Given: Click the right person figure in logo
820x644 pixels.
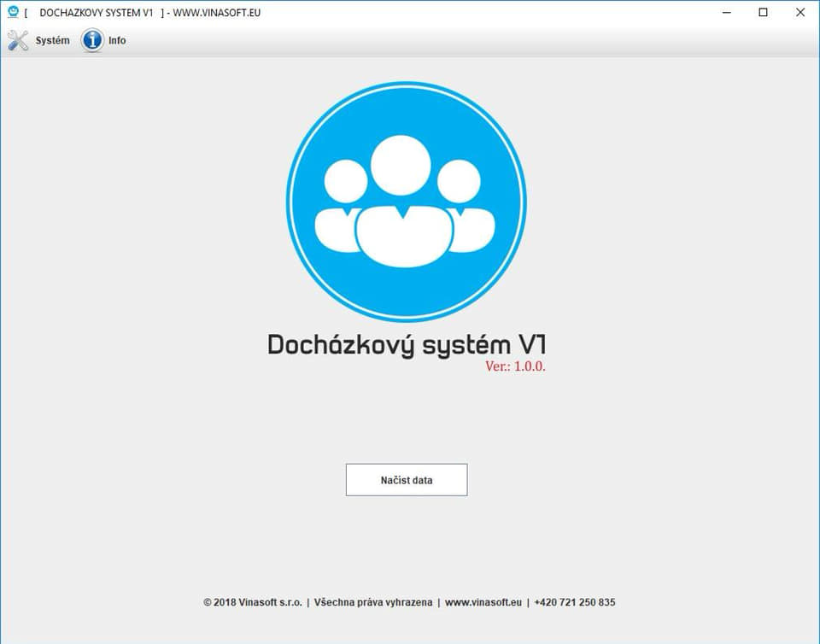Looking at the screenshot, I should 464,209.
